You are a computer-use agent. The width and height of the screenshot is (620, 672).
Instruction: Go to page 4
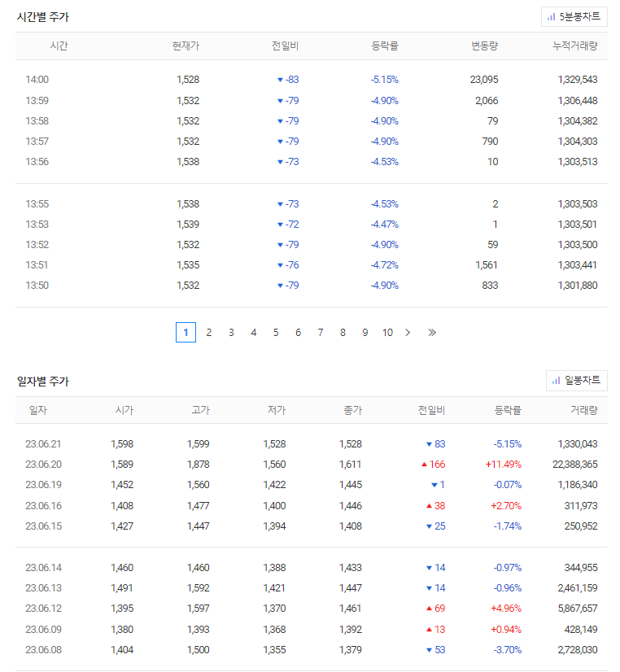click(x=254, y=333)
